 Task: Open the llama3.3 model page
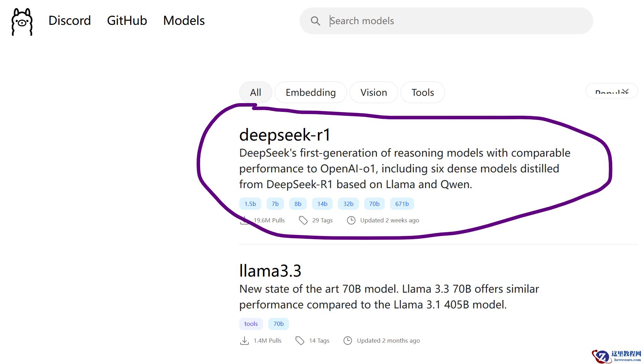click(x=270, y=271)
